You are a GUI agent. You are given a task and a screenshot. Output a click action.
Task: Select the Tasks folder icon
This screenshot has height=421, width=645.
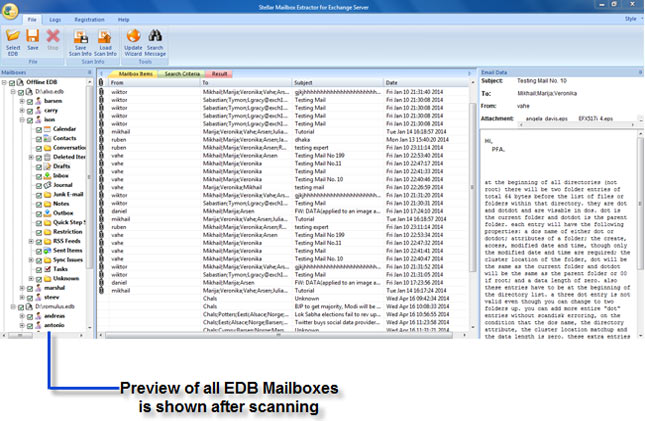click(48, 269)
